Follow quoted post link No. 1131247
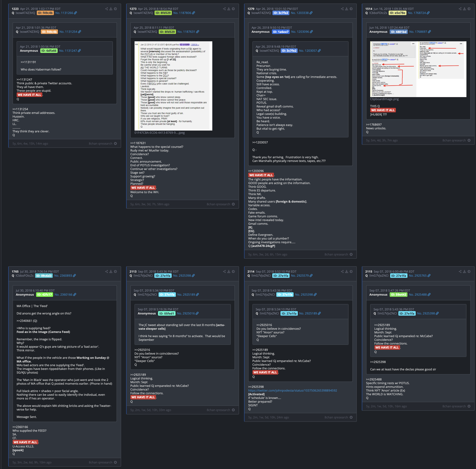476x469 pixels. coord(70,51)
